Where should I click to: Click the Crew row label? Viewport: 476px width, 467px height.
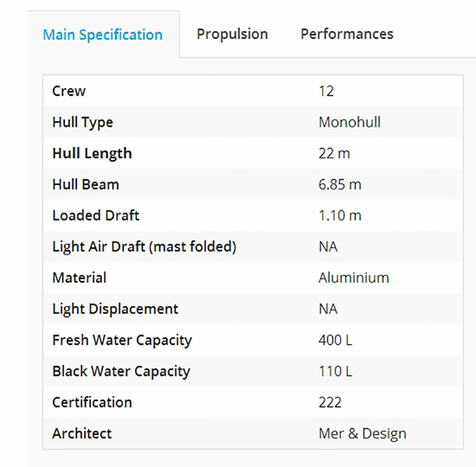[69, 91]
